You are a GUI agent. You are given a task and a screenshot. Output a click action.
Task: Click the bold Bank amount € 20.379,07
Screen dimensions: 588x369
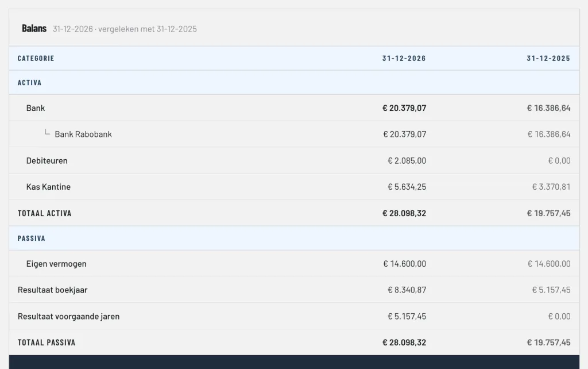[404, 108]
